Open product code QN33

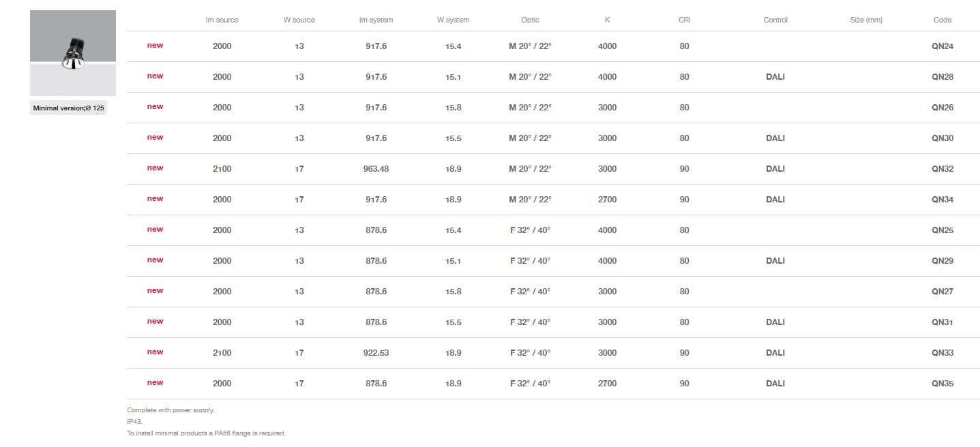(x=942, y=353)
